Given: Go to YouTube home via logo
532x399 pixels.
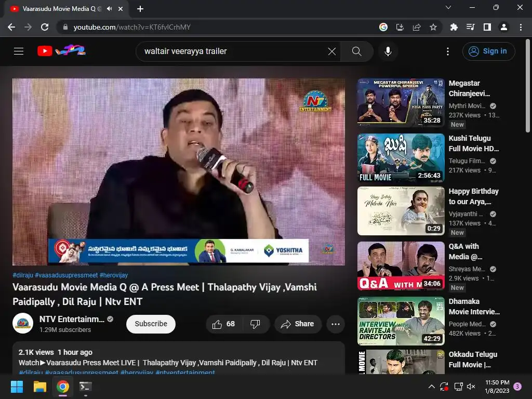Looking at the screenshot, I should [x=61, y=51].
